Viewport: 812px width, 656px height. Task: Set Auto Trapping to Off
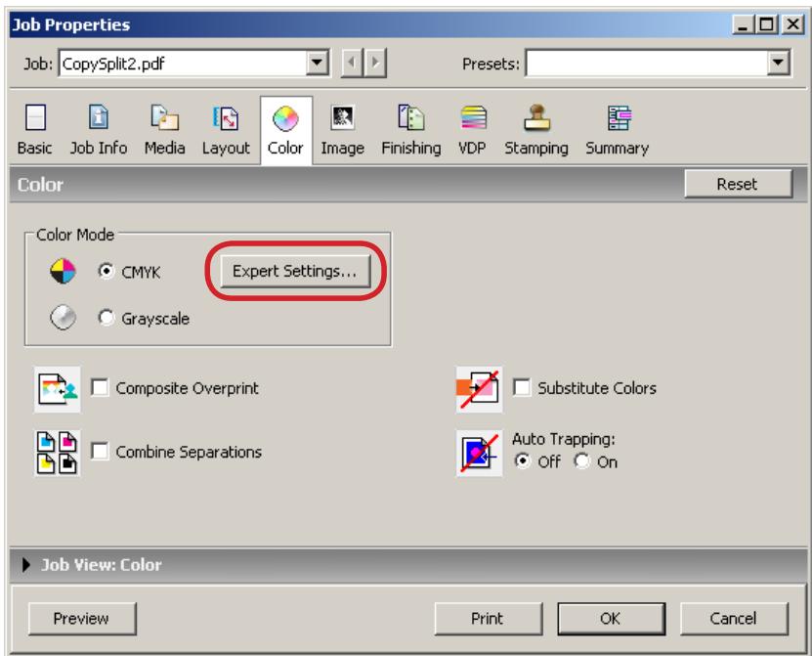[x=522, y=460]
